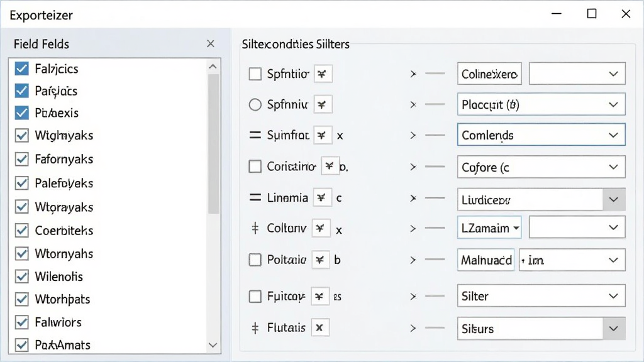
Task: Open the dropdown right of Malnuacd
Action: 572,260
